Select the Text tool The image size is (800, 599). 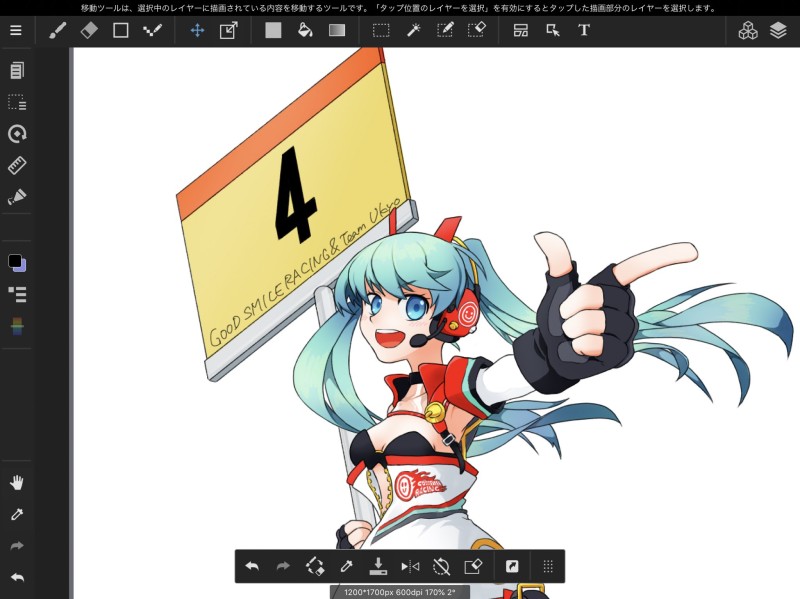pos(584,31)
